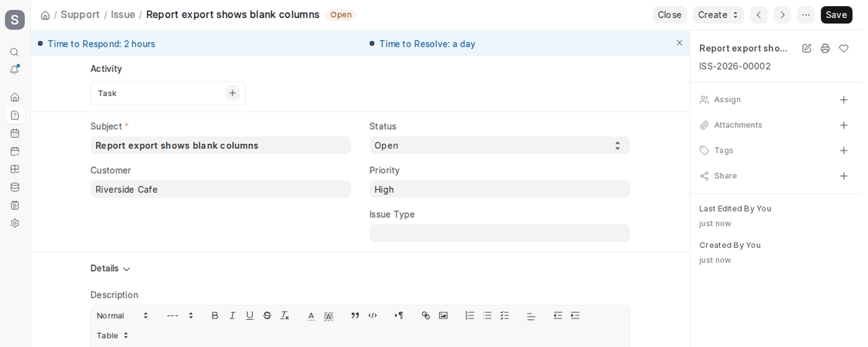Toggle underline in the description editor
The width and height of the screenshot is (868, 347).
(x=250, y=315)
